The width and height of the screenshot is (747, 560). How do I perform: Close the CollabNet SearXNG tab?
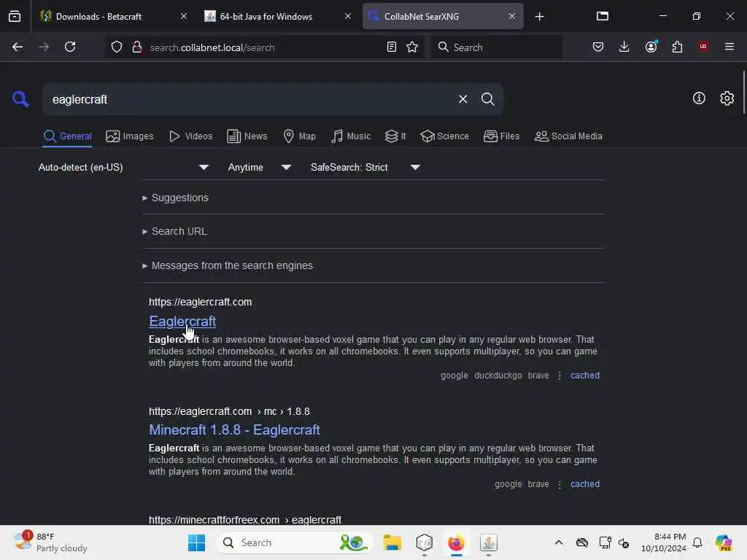512,16
